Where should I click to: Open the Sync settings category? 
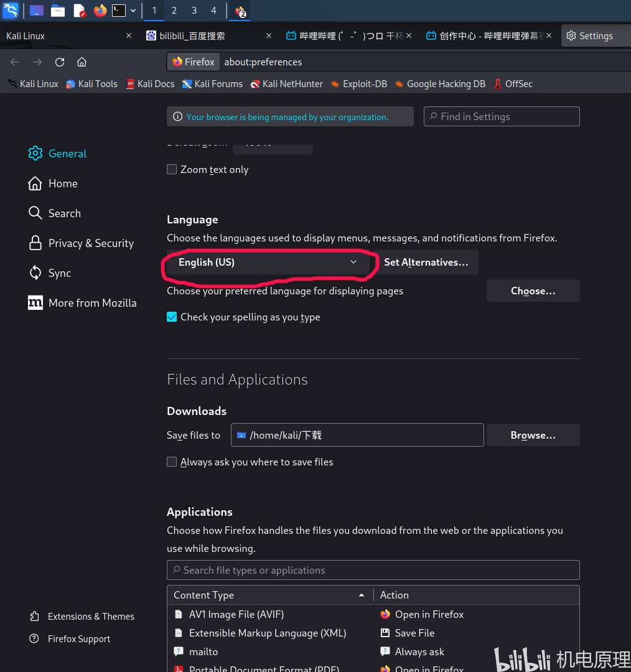49,273
